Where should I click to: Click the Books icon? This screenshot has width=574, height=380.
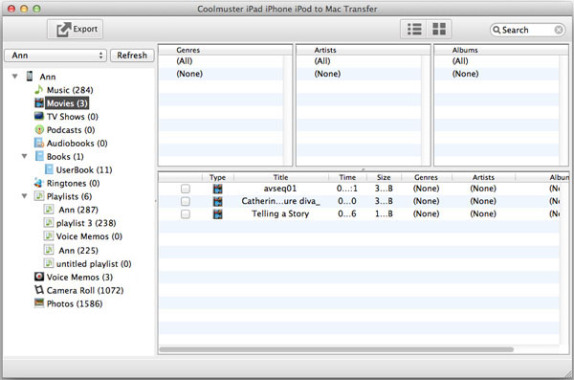coord(39,156)
